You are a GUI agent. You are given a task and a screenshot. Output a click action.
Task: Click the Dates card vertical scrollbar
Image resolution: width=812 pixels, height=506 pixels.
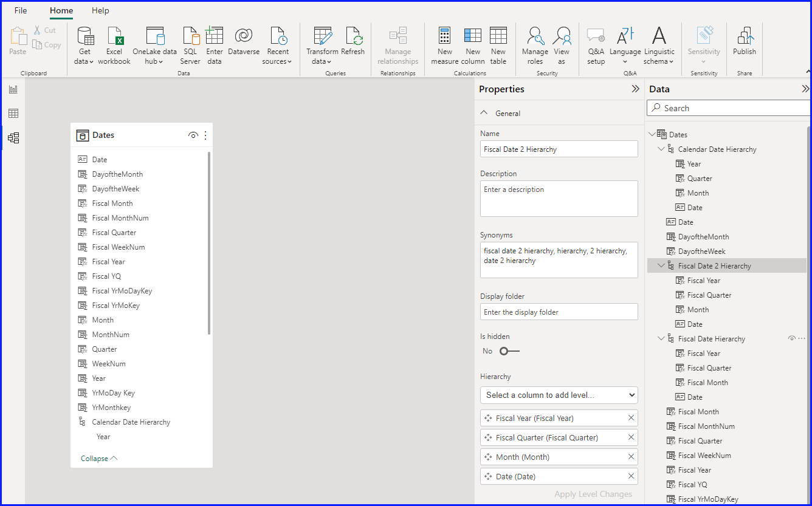pos(210,243)
